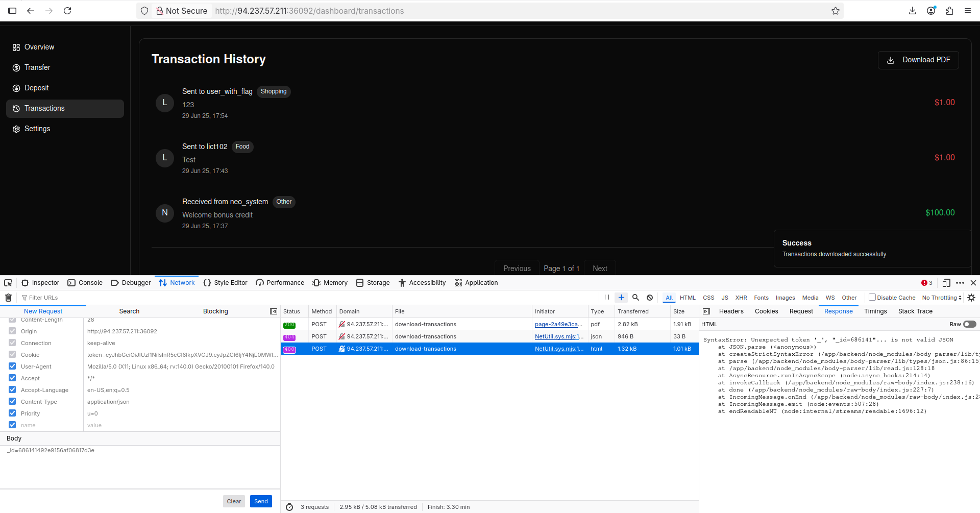Screen dimensions: 980x513
Task: Pause network recording in toolbar
Action: pos(607,298)
